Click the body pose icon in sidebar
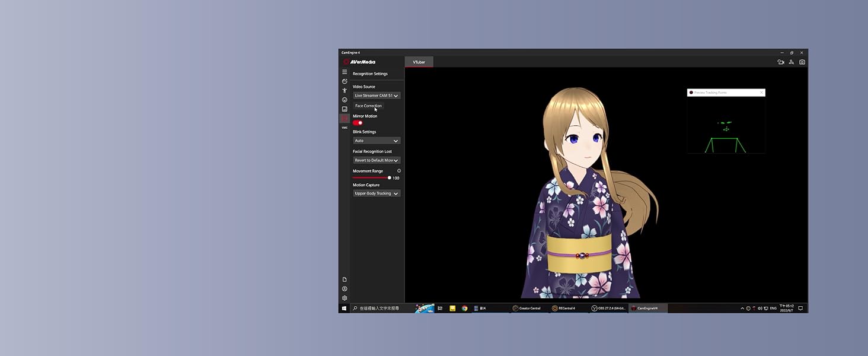The width and height of the screenshot is (868, 356). click(344, 91)
